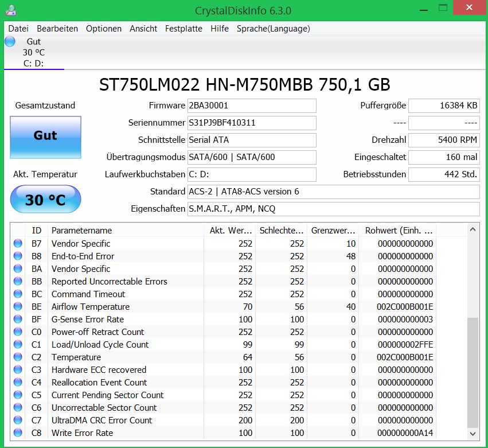Click the Übertragungsmodus field SATA/600
The width and height of the screenshot is (488, 448).
(x=252, y=157)
